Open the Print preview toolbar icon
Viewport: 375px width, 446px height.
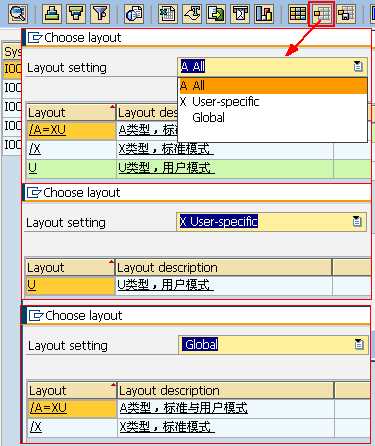pyautogui.click(x=134, y=13)
